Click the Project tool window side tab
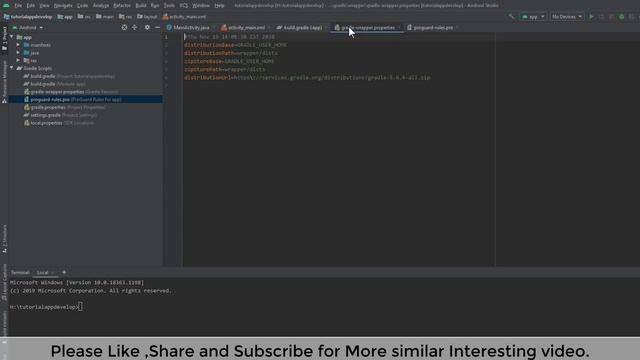The height and width of the screenshot is (360, 640). [4, 38]
